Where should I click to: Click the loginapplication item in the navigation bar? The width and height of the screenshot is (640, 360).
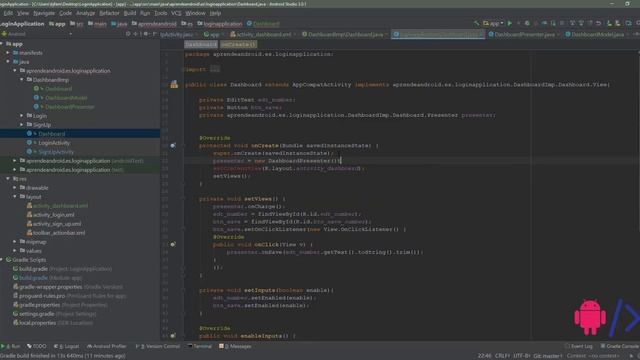pyautogui.click(x=220, y=24)
